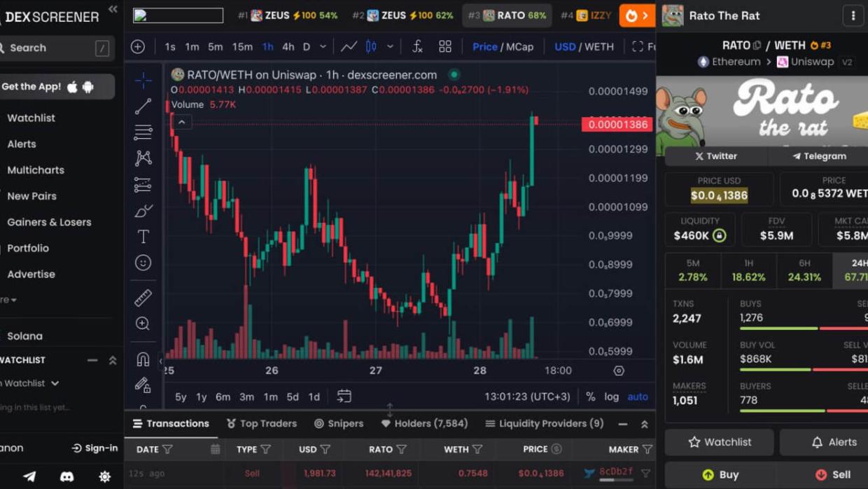The height and width of the screenshot is (489, 868).
Task: Add the pair to Watchlist
Action: point(719,443)
